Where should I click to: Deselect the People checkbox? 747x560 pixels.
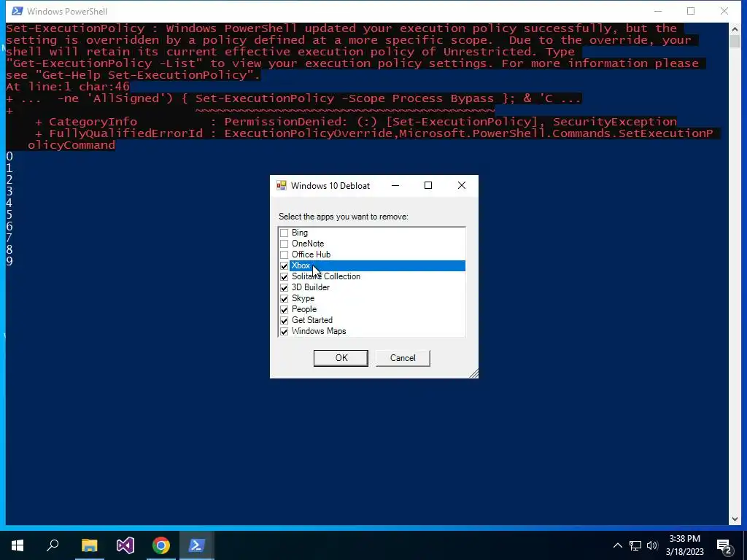pos(284,309)
